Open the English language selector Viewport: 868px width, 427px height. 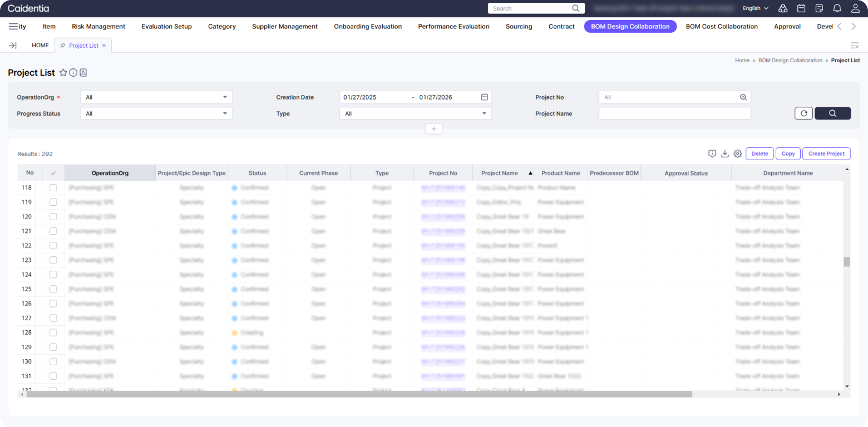coord(755,8)
